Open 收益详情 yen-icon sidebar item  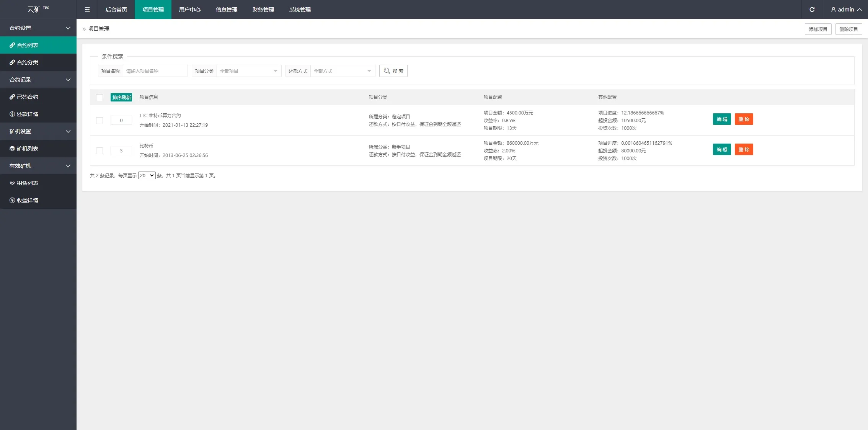point(28,200)
